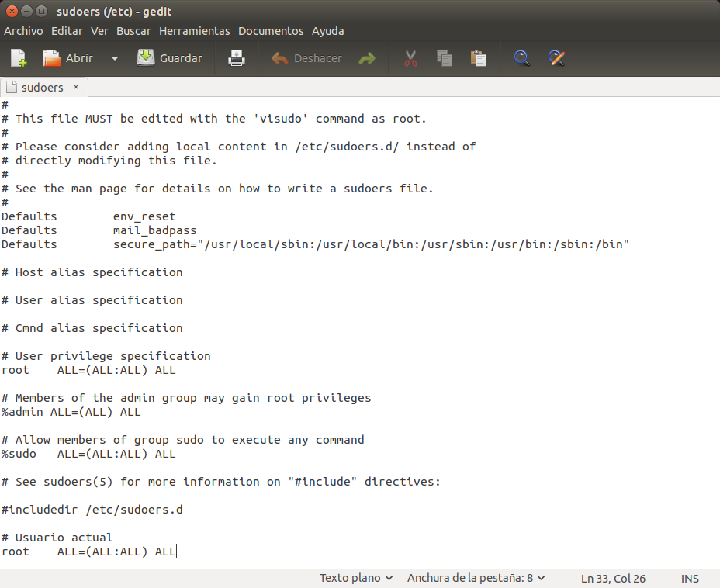The image size is (720, 588).
Task: Click the Print icon
Action: 237,58
